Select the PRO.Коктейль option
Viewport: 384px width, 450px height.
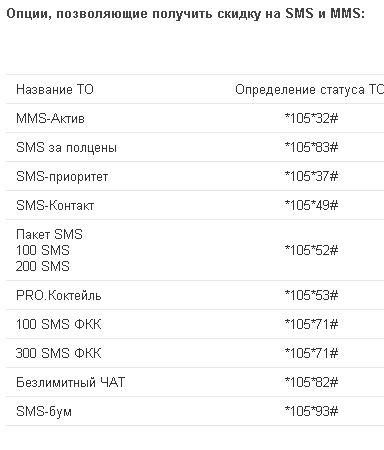click(59, 295)
